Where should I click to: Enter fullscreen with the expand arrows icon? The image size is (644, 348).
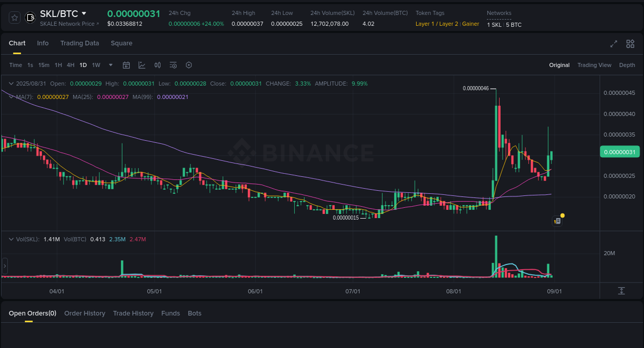pyautogui.click(x=613, y=44)
